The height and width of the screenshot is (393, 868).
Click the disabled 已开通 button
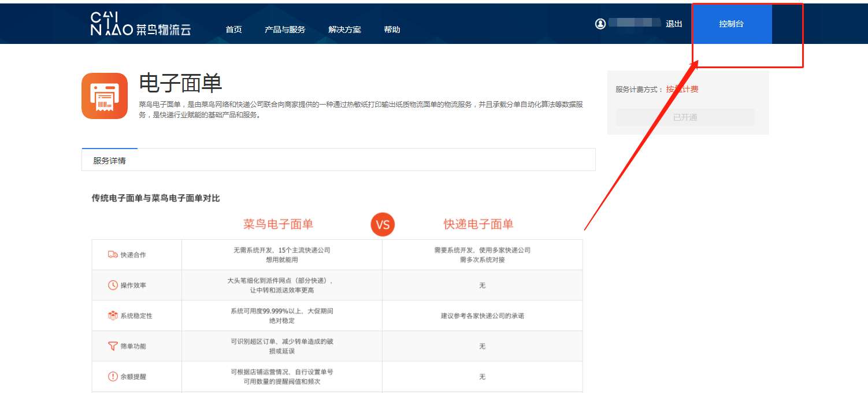[685, 117]
